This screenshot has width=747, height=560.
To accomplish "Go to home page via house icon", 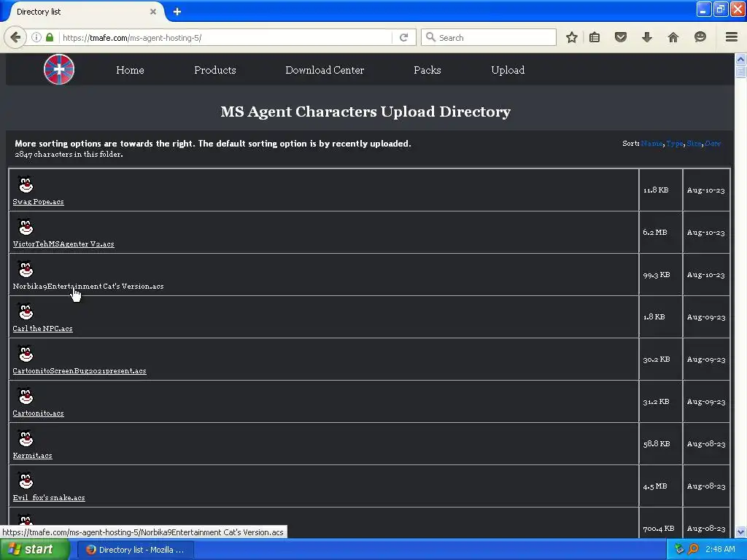I will pos(673,37).
